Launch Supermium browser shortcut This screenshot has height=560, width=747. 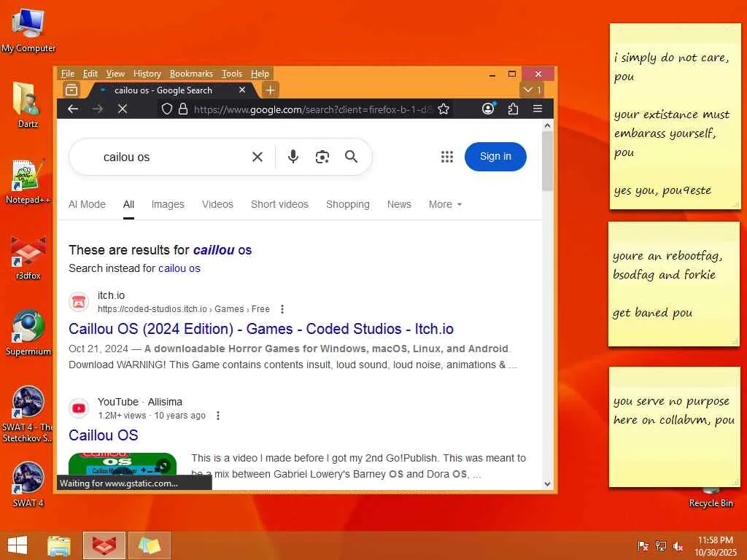coord(28,332)
